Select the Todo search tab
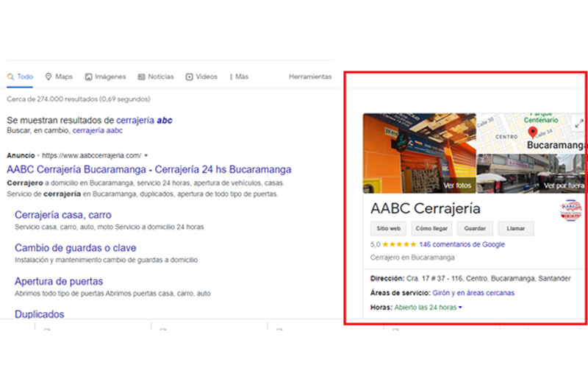Viewport: 588px width, 390px height. [x=20, y=77]
